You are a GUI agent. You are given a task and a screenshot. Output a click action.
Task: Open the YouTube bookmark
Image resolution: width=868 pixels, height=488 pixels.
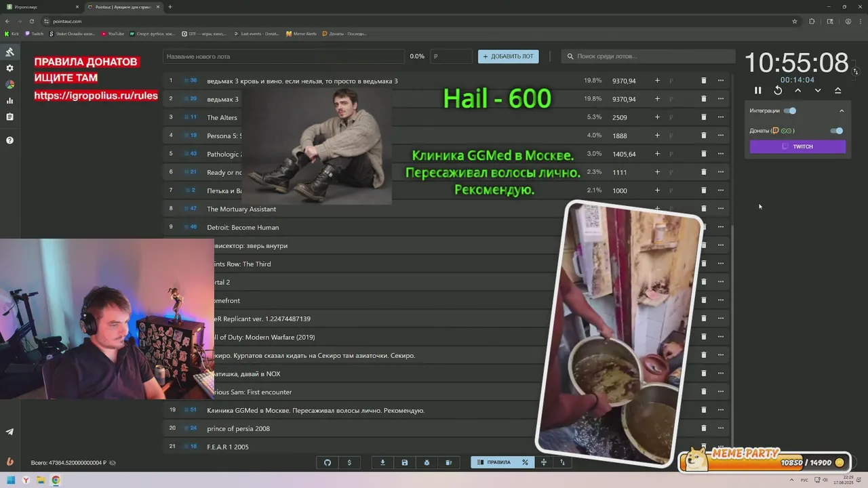click(113, 33)
